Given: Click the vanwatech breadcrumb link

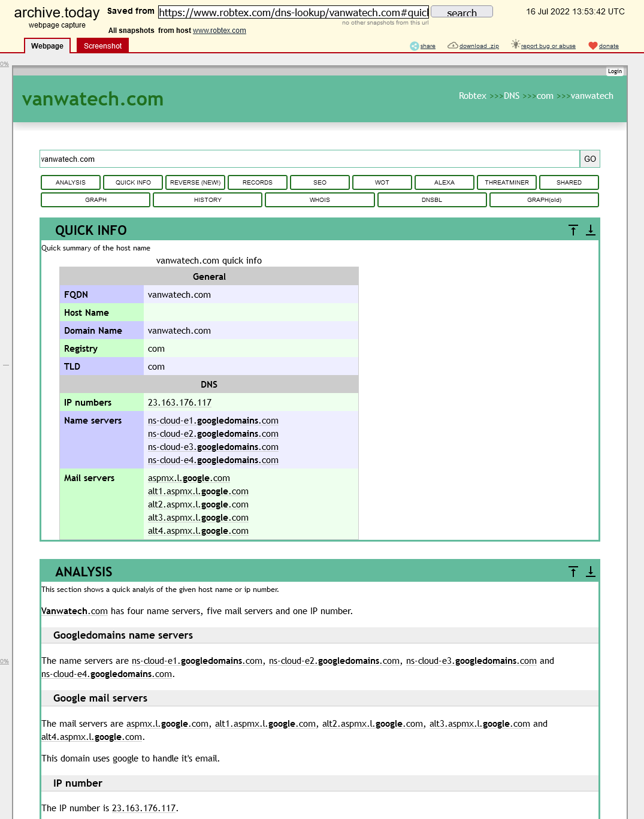Looking at the screenshot, I should click(592, 96).
